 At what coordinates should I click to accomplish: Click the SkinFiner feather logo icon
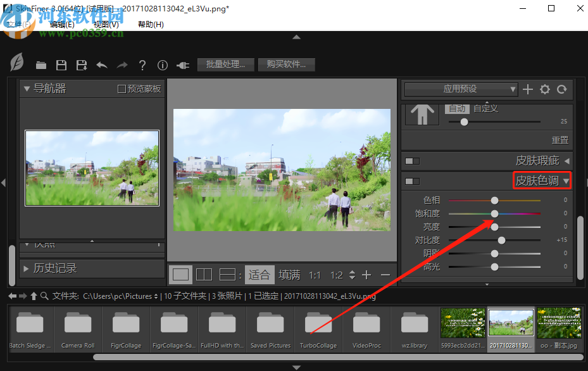click(x=17, y=62)
